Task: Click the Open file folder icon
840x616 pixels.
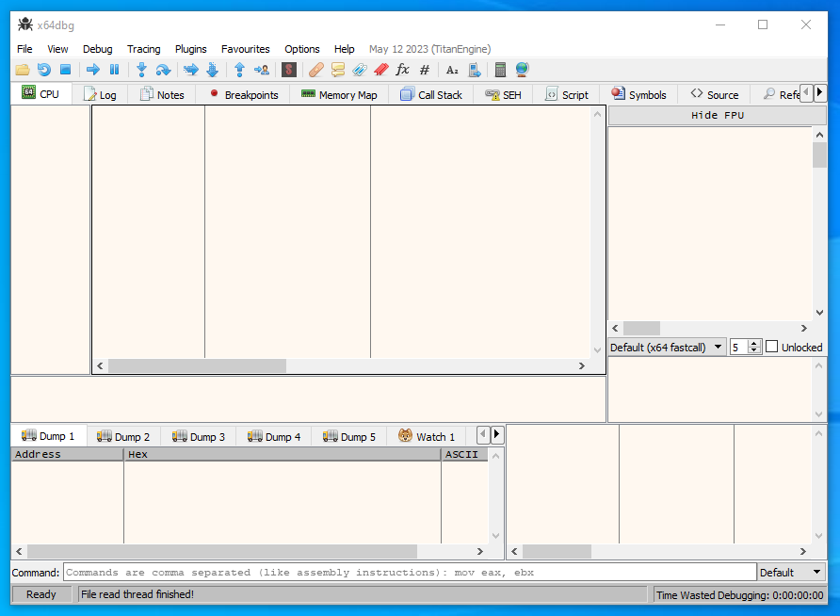Action: pyautogui.click(x=23, y=70)
